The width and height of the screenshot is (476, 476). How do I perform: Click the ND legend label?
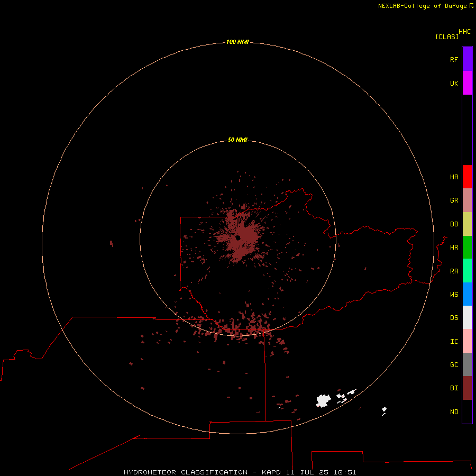pos(454,411)
